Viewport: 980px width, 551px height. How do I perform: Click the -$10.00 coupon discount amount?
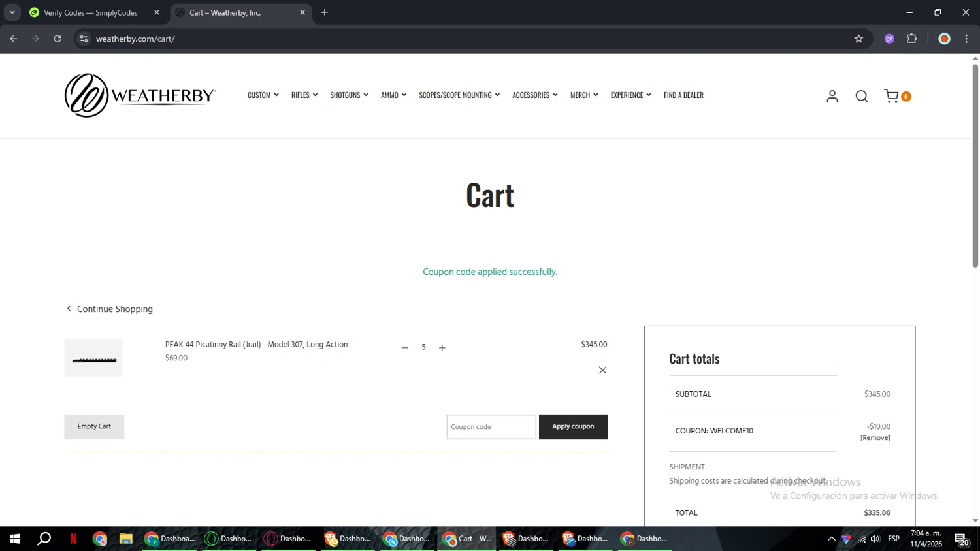(x=879, y=426)
